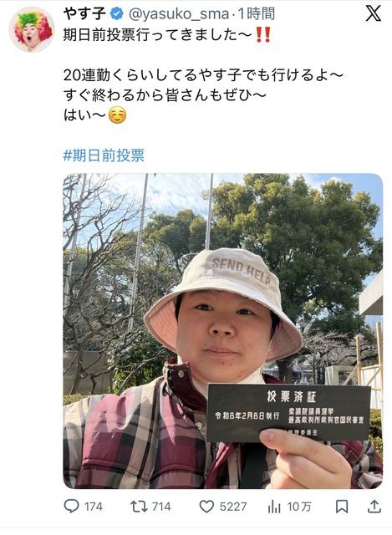392x535 pixels.
Task: Bookmark this post
Action: (342, 507)
